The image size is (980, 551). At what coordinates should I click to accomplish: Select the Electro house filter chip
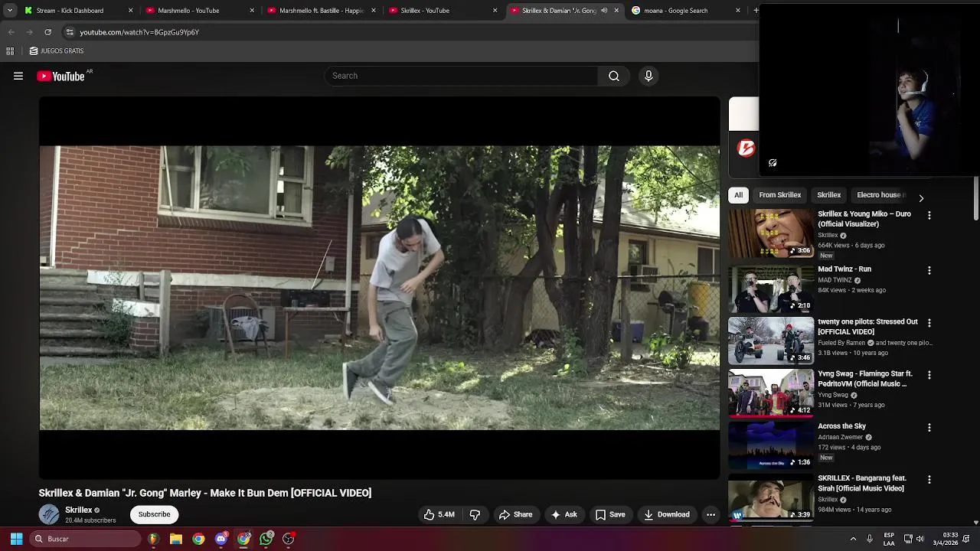pyautogui.click(x=880, y=195)
